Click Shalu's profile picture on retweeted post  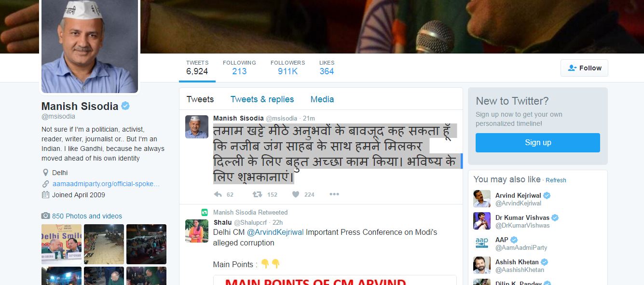[x=197, y=231]
